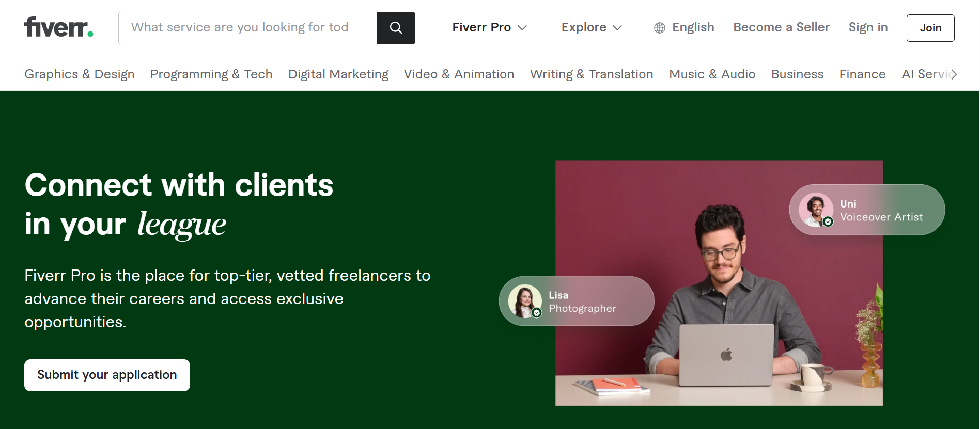Open Business category

[797, 74]
